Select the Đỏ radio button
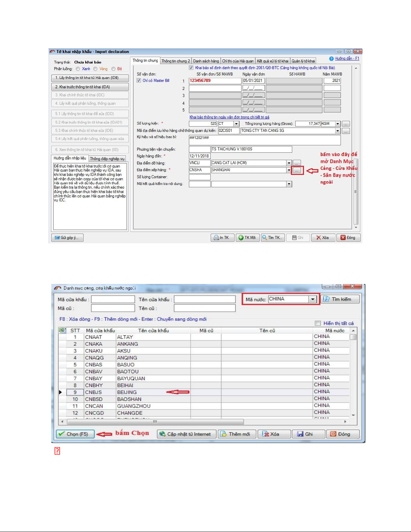The height and width of the screenshot is (532, 411). 113,69
